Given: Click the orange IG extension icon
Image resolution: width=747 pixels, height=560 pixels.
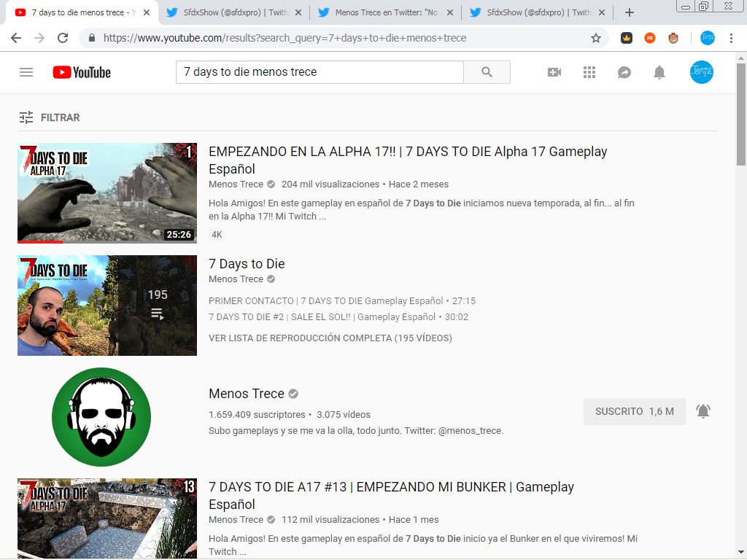Looking at the screenshot, I should [650, 38].
